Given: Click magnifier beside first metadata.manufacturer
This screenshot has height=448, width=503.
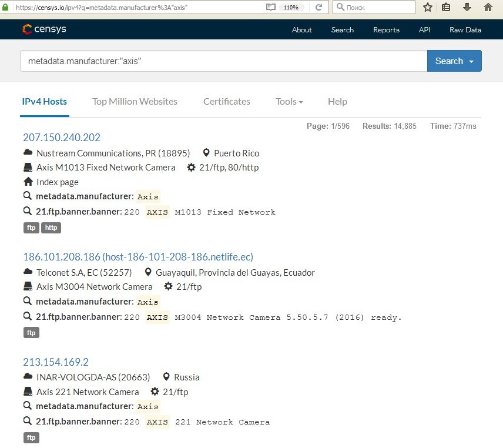Looking at the screenshot, I should [28, 196].
